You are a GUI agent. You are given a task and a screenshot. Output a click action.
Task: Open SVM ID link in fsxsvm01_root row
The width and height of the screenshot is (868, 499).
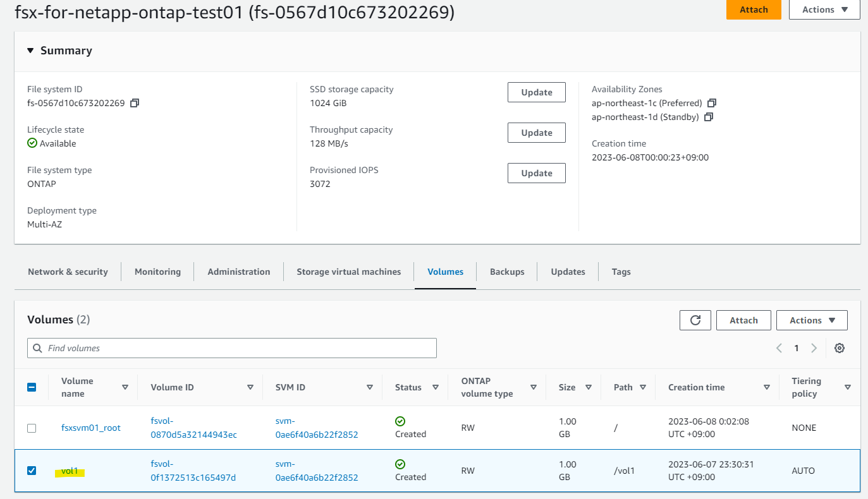pos(317,428)
